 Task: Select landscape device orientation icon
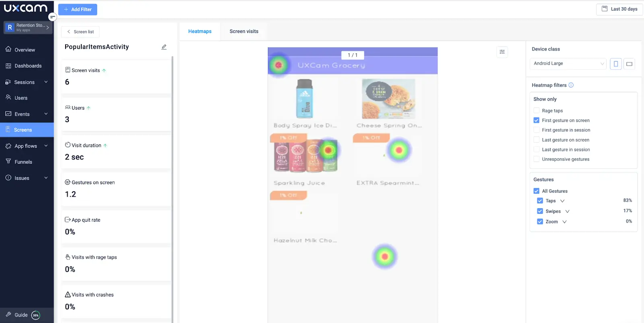coord(630,64)
